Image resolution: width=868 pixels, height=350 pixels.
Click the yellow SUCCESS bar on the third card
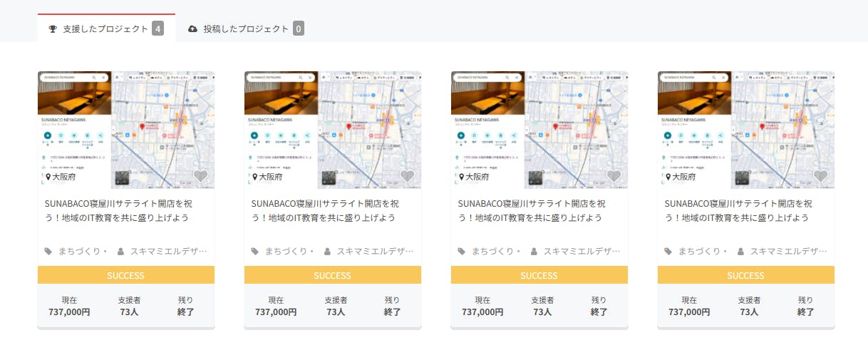pyautogui.click(x=539, y=275)
